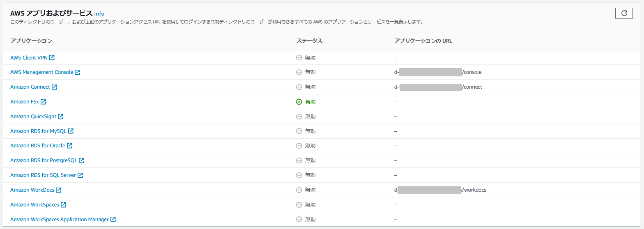Click the disabled status icon for RDS for PostgreSQL

click(x=299, y=160)
